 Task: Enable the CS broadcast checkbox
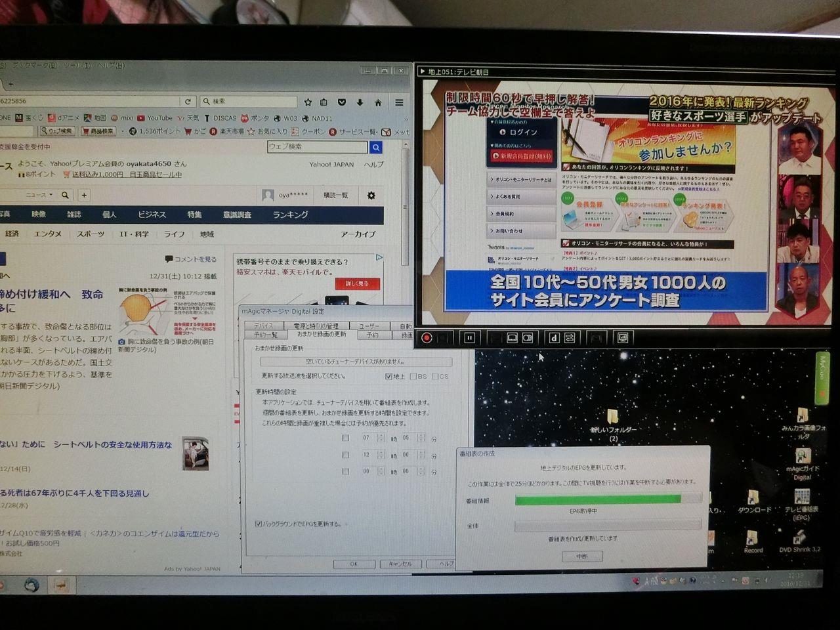tap(434, 376)
